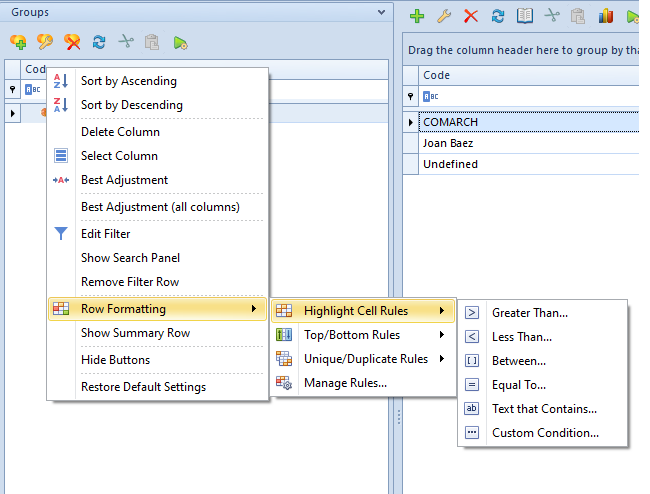Screen dimensions: 650x494
Task: Click the group-by drag area in right panel
Action: pyautogui.click(x=521, y=50)
